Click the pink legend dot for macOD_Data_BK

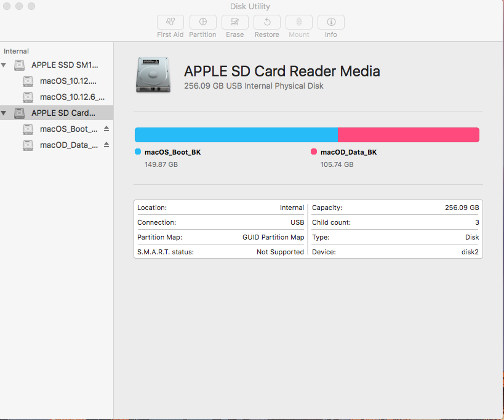click(x=314, y=151)
